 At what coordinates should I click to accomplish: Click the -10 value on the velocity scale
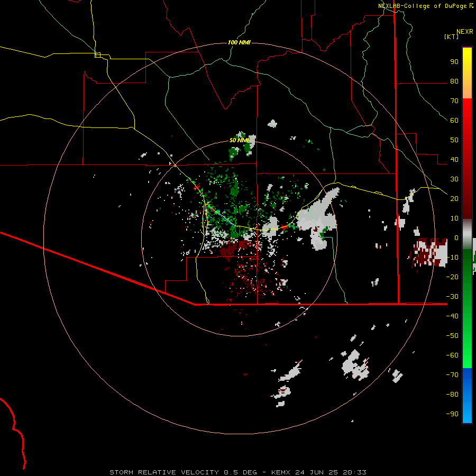[452, 258]
